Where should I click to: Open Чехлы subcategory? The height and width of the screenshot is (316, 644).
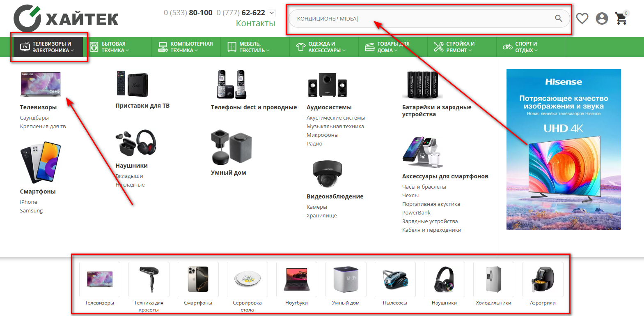(410, 196)
